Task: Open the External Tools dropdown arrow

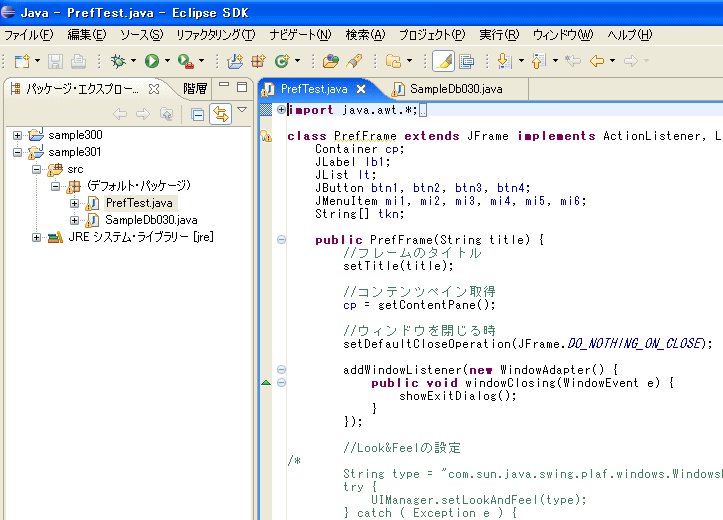Action: pos(201,60)
